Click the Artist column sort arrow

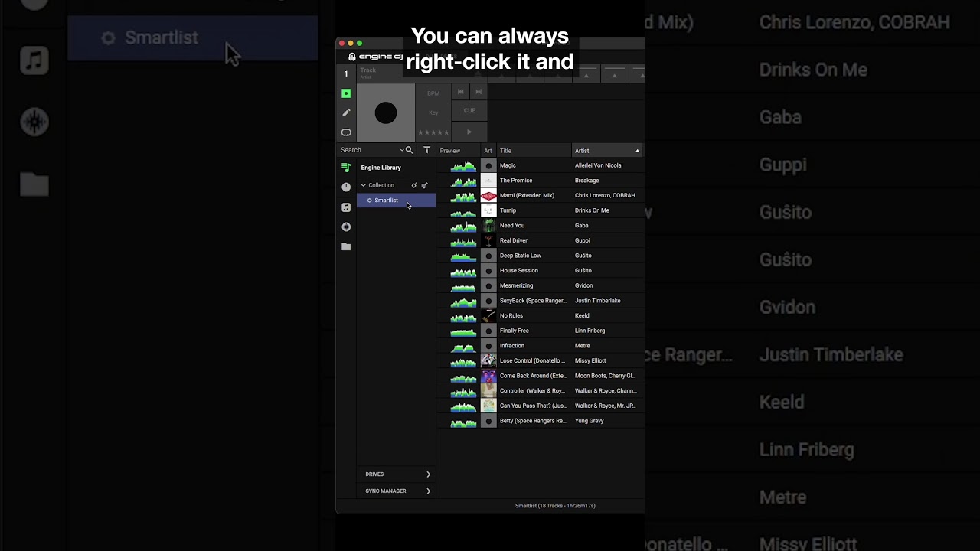637,151
